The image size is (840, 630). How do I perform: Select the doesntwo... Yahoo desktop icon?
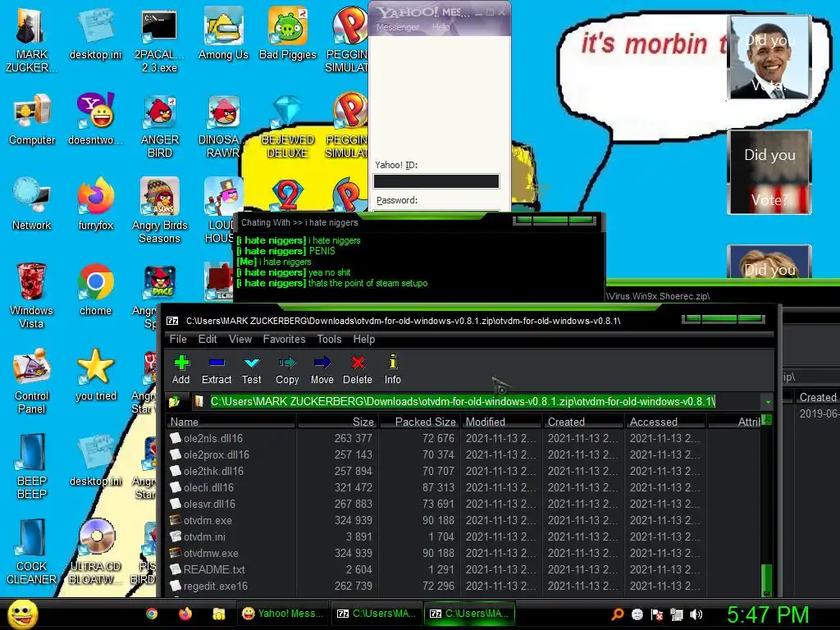point(96,120)
